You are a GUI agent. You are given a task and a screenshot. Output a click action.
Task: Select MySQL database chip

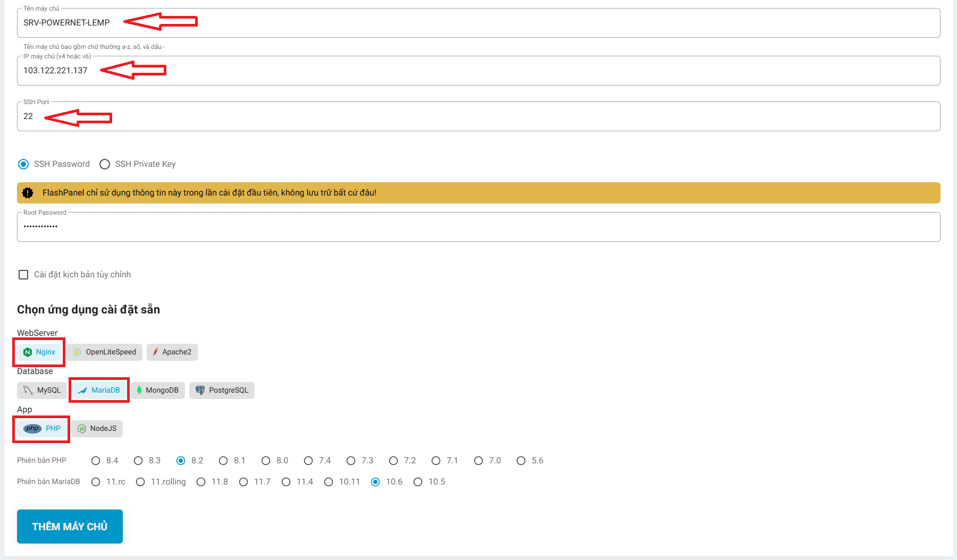point(43,391)
